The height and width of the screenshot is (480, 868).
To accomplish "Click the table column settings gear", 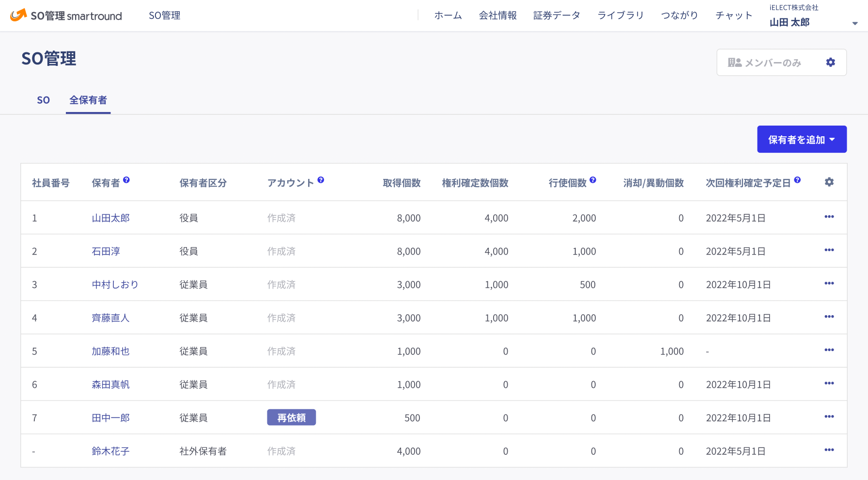I will pyautogui.click(x=829, y=182).
